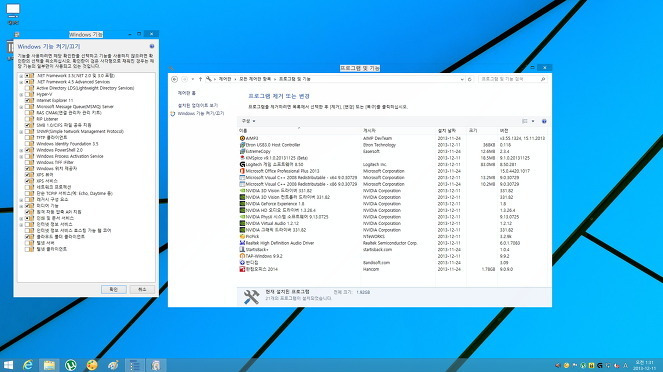
Task: Toggle the Internet Explorer 11 checkbox
Action: 27,101
